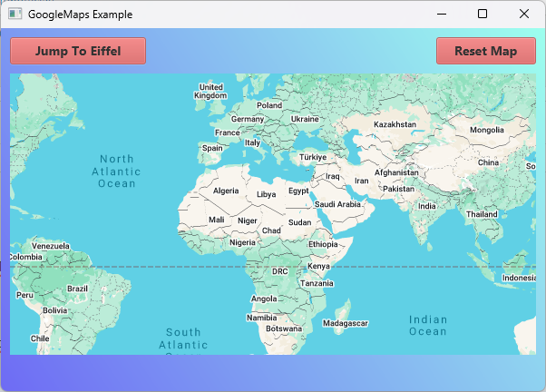Viewport: 546px width, 392px height.
Task: Click the Saudi Arabia label
Action: [x=337, y=204]
